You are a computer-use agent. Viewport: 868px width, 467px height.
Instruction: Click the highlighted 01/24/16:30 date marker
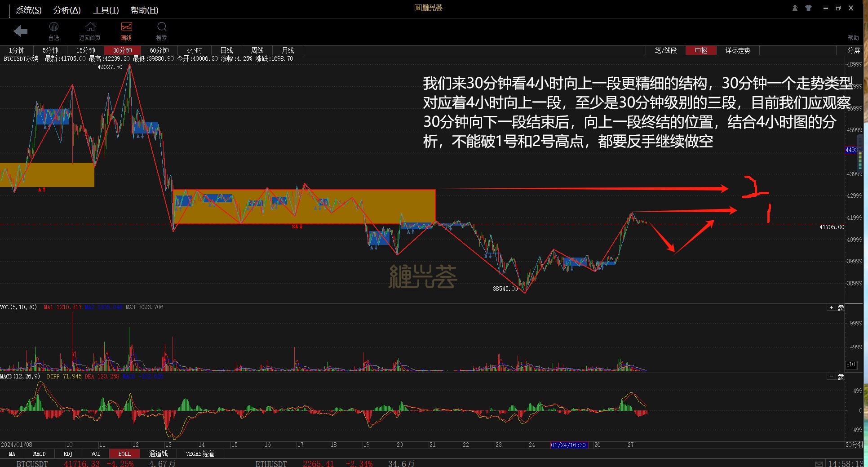point(568,445)
